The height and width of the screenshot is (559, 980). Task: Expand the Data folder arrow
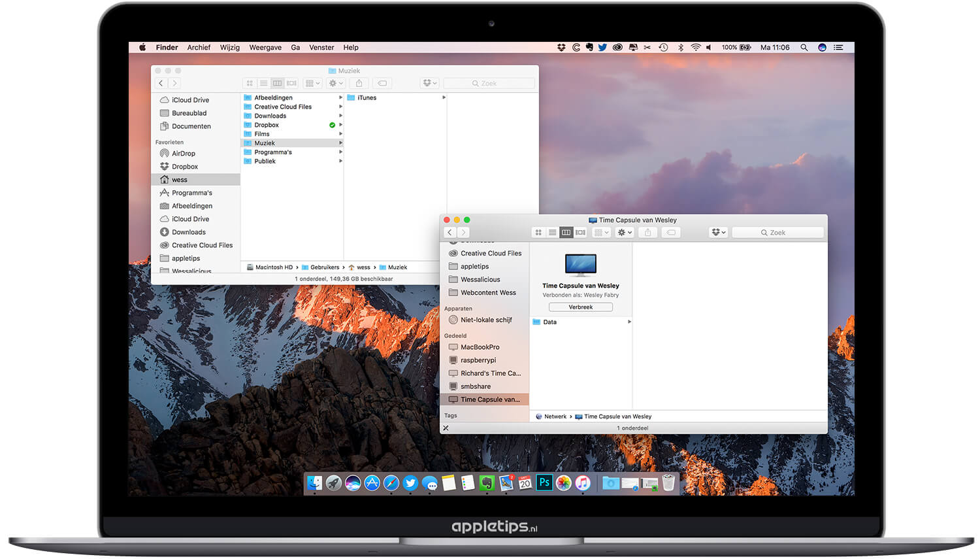pyautogui.click(x=629, y=322)
